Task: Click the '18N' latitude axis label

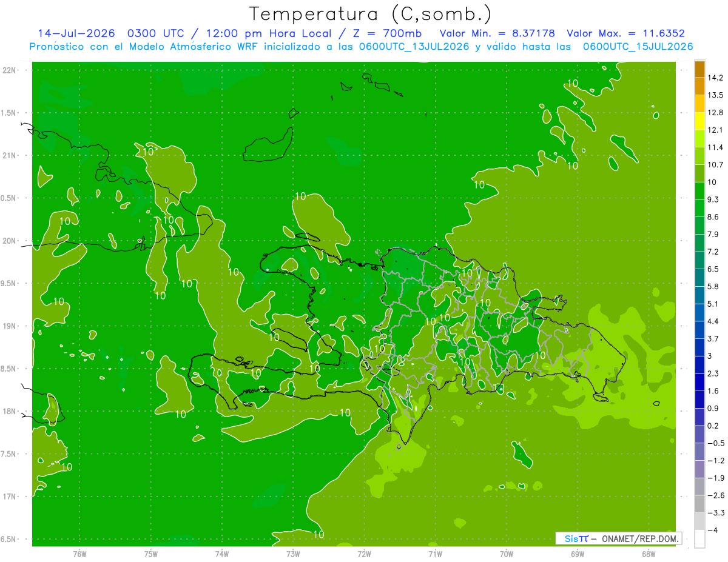Action: coord(10,411)
